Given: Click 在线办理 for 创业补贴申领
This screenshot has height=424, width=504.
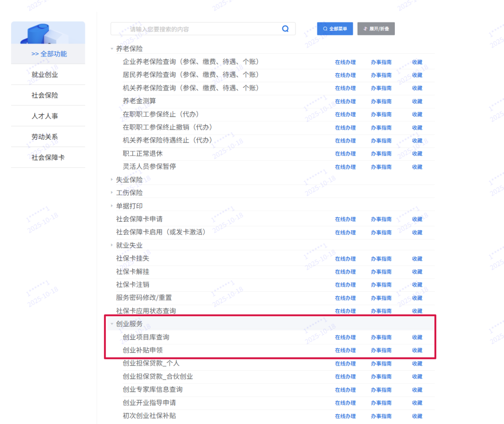Looking at the screenshot, I should point(345,350).
